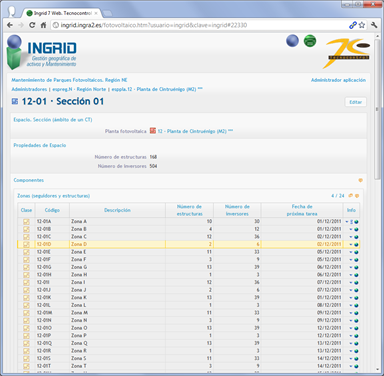Expand the info dropdown arrow for Zona B

pos(351,229)
